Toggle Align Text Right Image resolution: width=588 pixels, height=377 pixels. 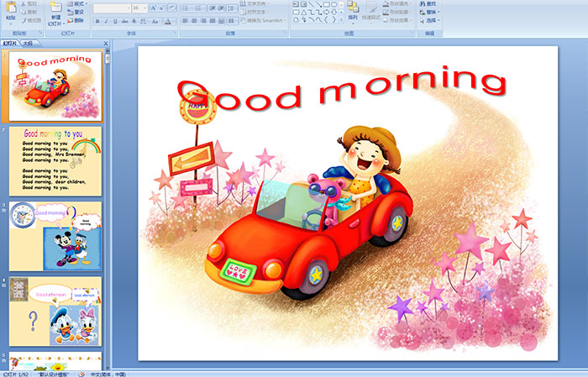click(203, 21)
